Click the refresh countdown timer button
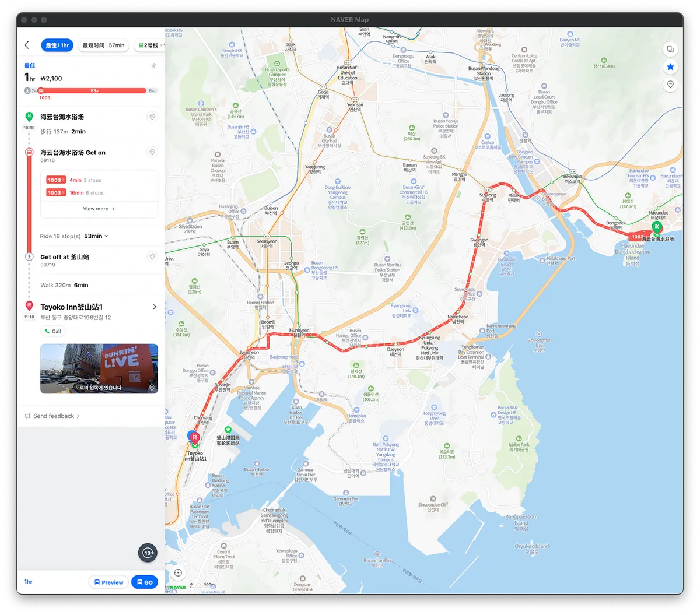Image resolution: width=700 pixels, height=615 pixels. click(x=148, y=553)
